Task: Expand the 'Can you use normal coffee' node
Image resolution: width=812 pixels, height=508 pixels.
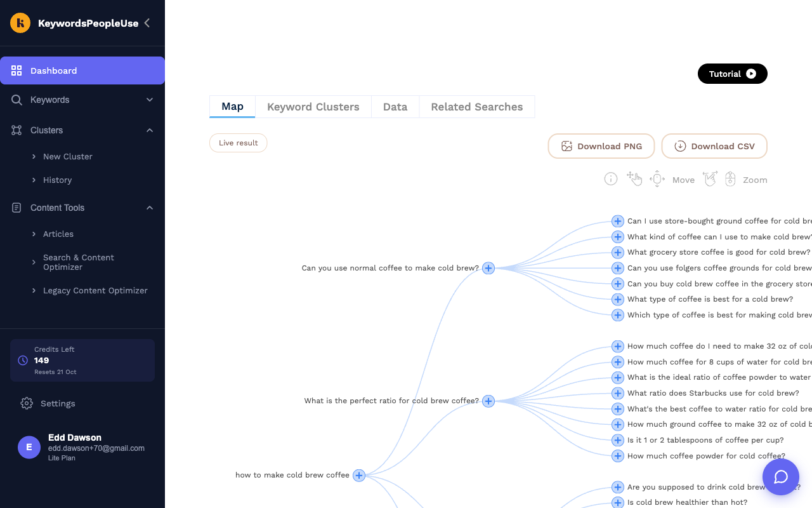Action: 488,268
